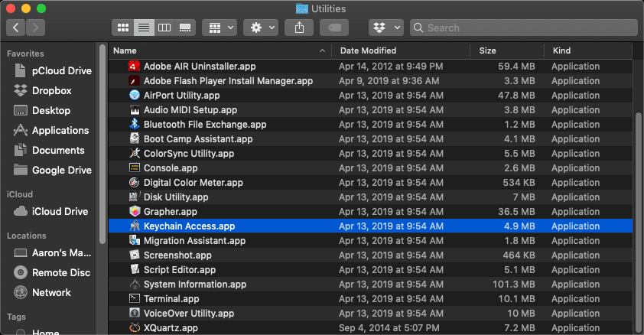The image size is (644, 335).
Task: Click the Bluetooth File Exchange icon
Action: pyautogui.click(x=135, y=125)
